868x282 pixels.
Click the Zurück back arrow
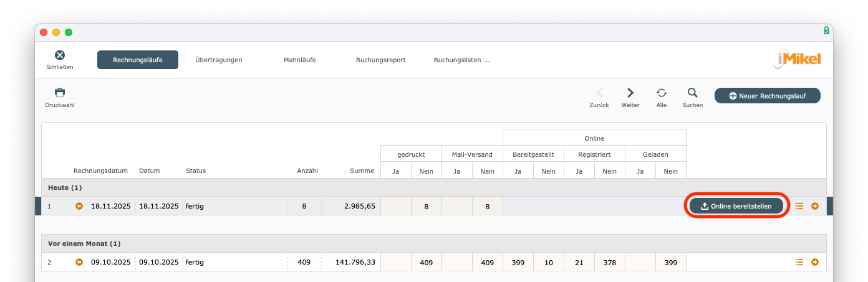tap(599, 93)
